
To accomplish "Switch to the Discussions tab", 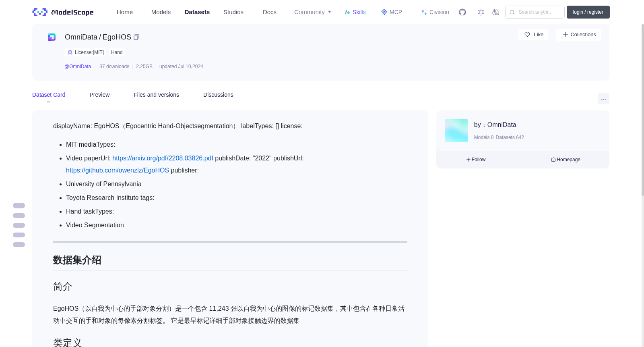I will (x=218, y=95).
